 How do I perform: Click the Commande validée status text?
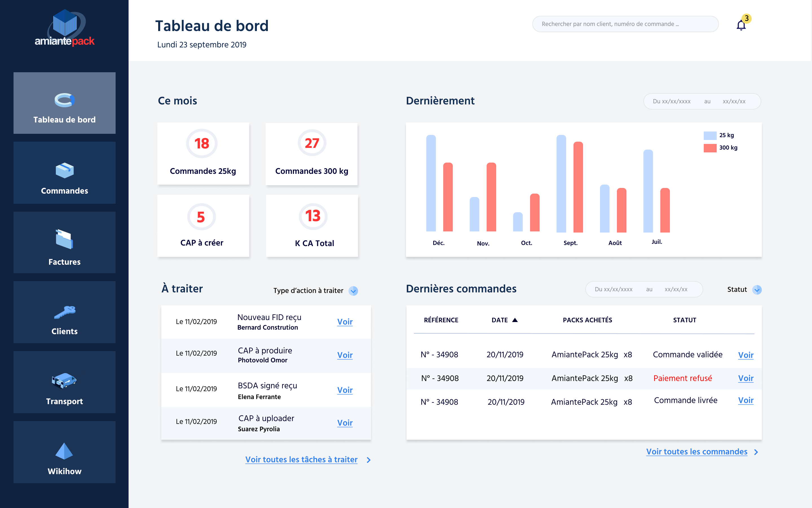(687, 355)
